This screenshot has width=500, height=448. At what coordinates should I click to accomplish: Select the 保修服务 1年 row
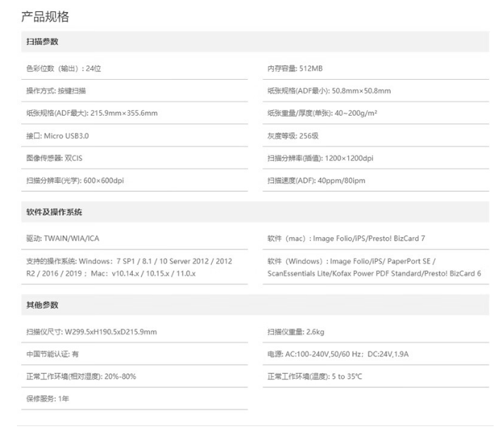tap(48, 399)
